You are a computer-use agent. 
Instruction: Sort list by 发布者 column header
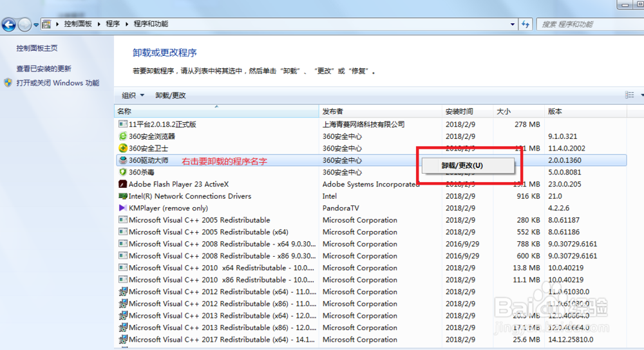point(381,111)
